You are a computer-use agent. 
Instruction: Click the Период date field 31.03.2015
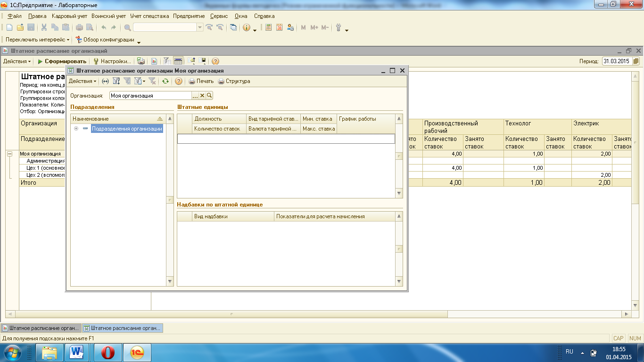tap(617, 61)
